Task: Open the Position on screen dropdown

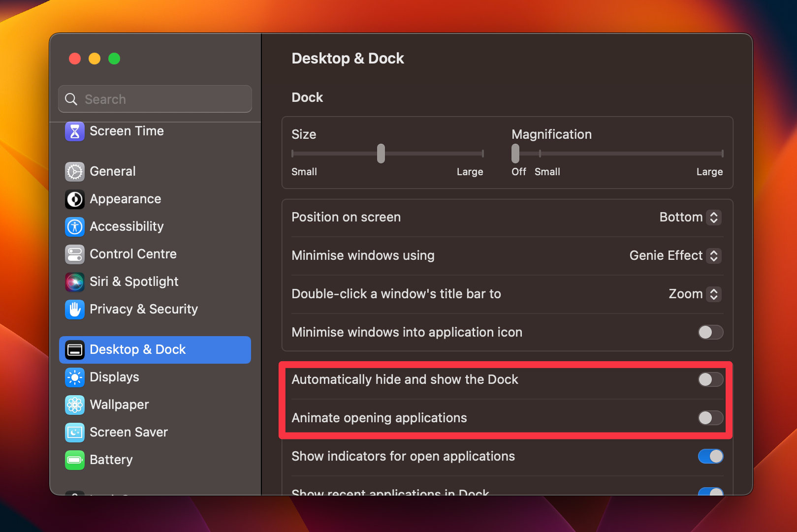Action: click(x=689, y=217)
